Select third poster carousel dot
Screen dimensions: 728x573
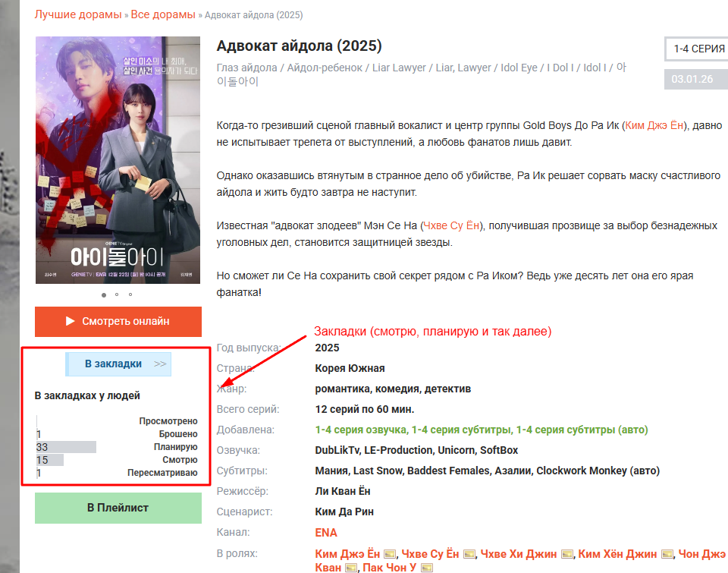click(x=130, y=294)
